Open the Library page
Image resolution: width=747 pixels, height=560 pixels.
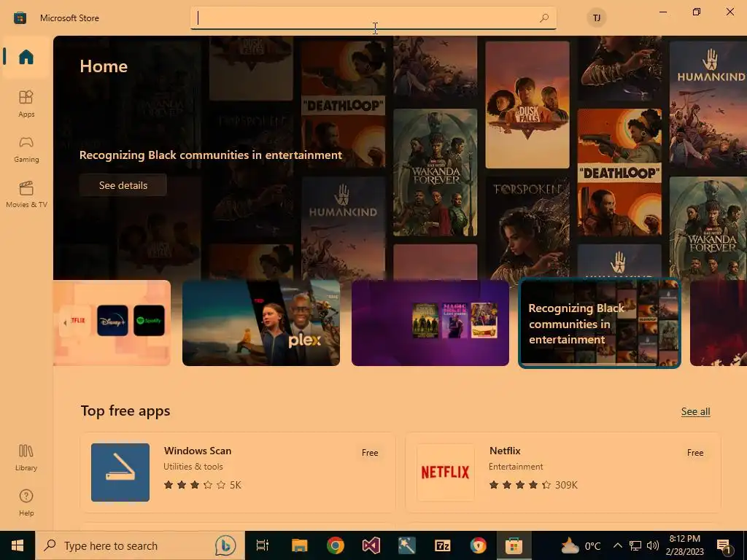click(26, 458)
